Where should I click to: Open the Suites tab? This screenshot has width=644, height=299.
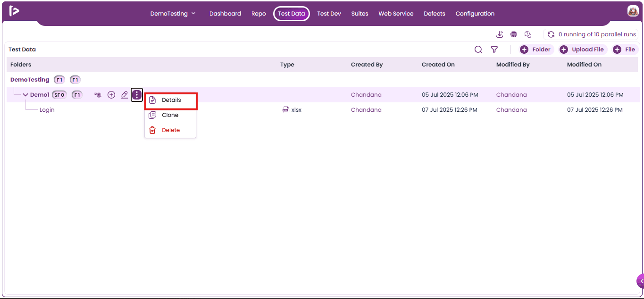point(360,14)
